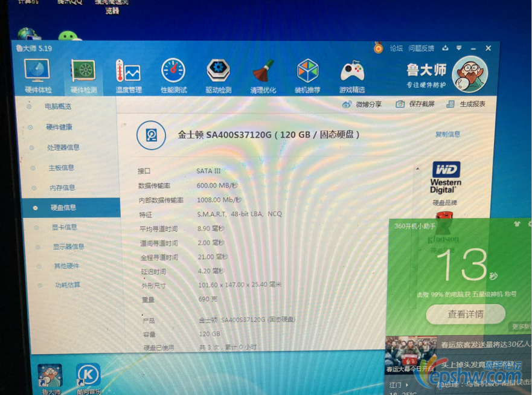Image resolution: width=532 pixels, height=395 pixels.
Task: Select 硬盘信息 in sidebar
Action: pos(71,208)
